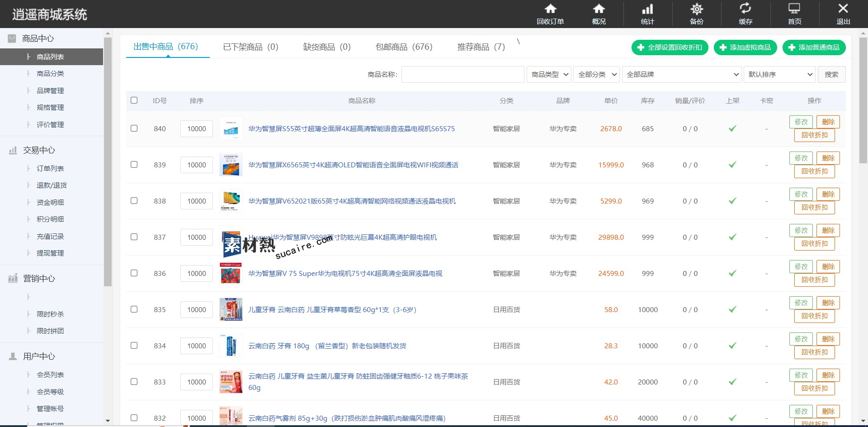Tick checkbox for product ID 834
The image size is (868, 427).
tap(134, 346)
